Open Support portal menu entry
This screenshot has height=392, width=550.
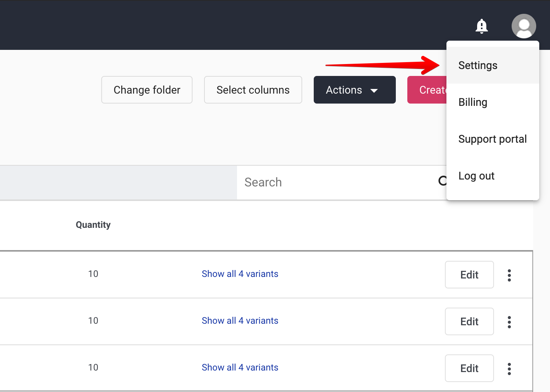point(493,139)
